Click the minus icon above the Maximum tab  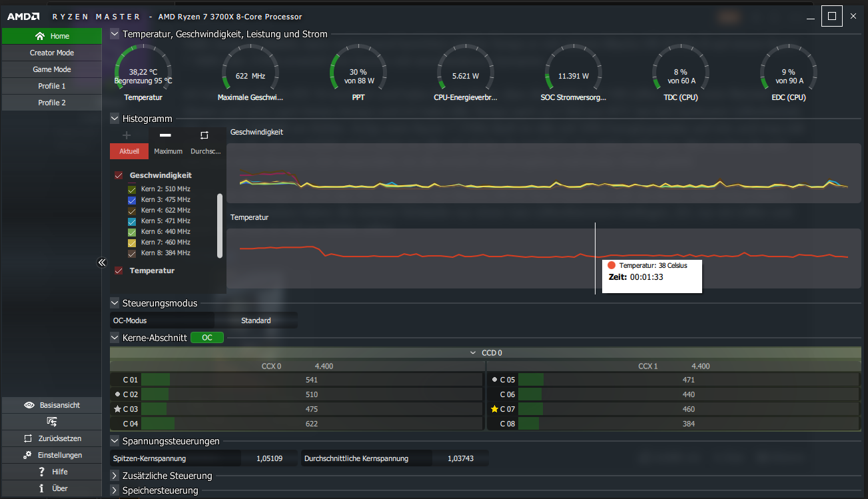(x=165, y=135)
